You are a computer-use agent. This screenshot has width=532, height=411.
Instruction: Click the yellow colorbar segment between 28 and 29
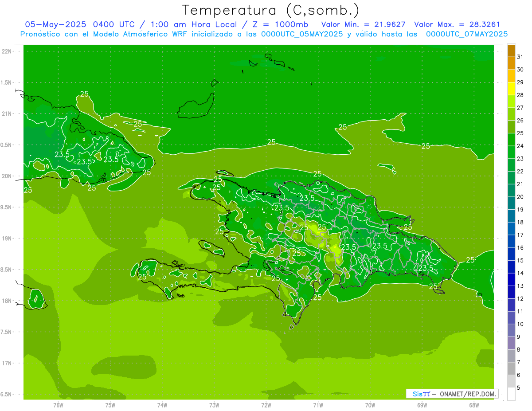[511, 88]
